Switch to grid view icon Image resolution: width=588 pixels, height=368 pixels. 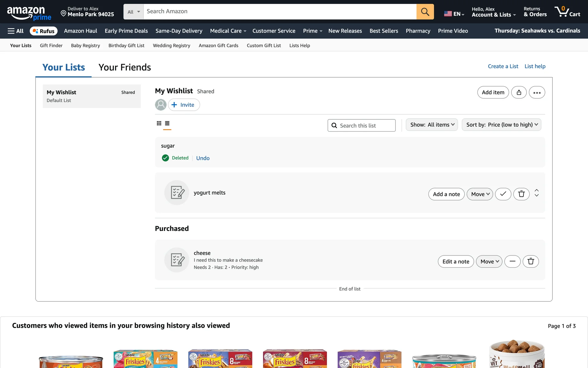pos(159,123)
